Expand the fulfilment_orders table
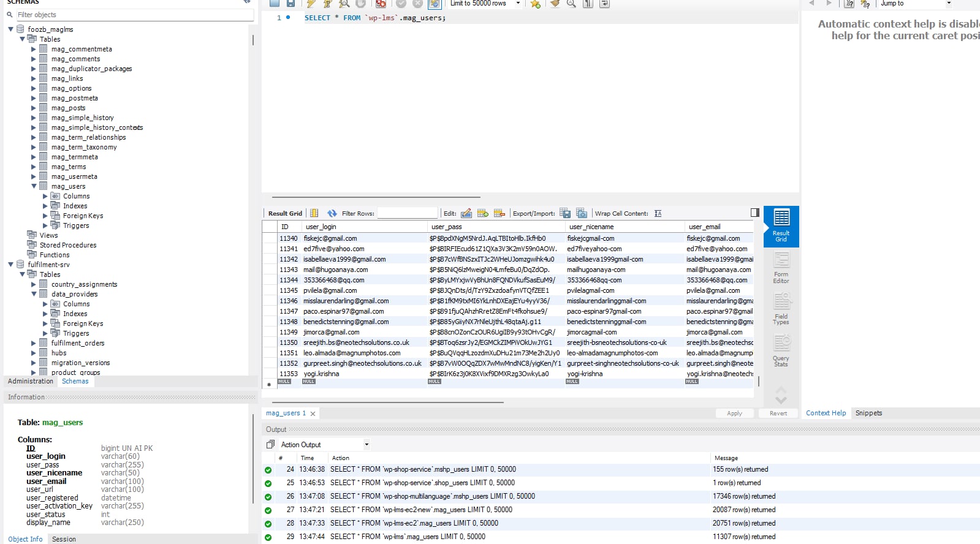This screenshot has height=544, width=980. pos(34,342)
